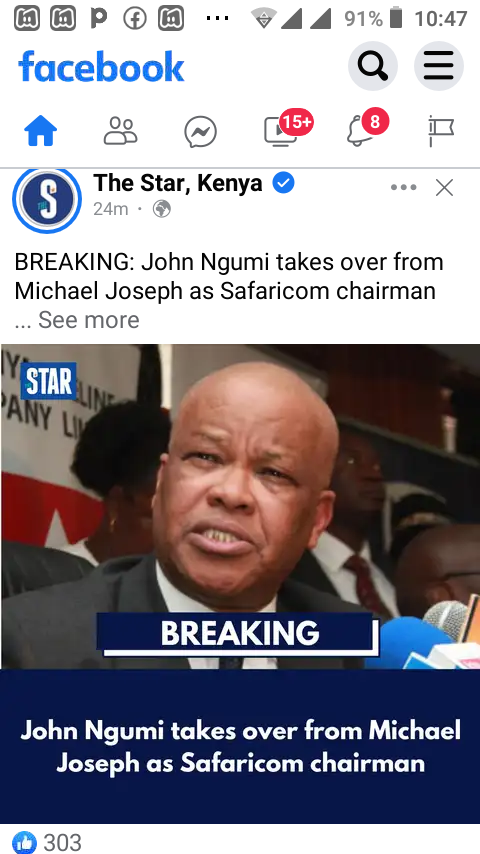Open the breaking news image
Image resolution: width=480 pixels, height=854 pixels.
[x=240, y=583]
